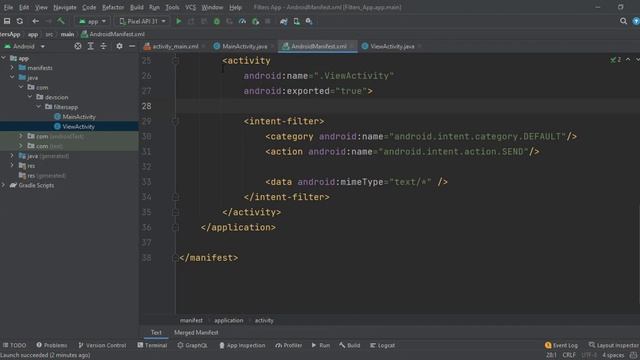Viewport: 640px width, 360px height.
Task: Click Expand All in project panel
Action: 91,46
